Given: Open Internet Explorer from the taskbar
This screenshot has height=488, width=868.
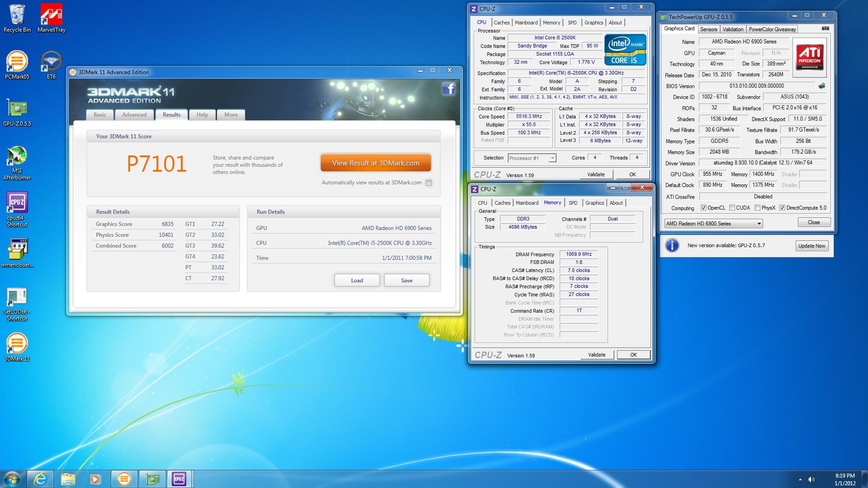Looking at the screenshot, I should click(x=40, y=479).
